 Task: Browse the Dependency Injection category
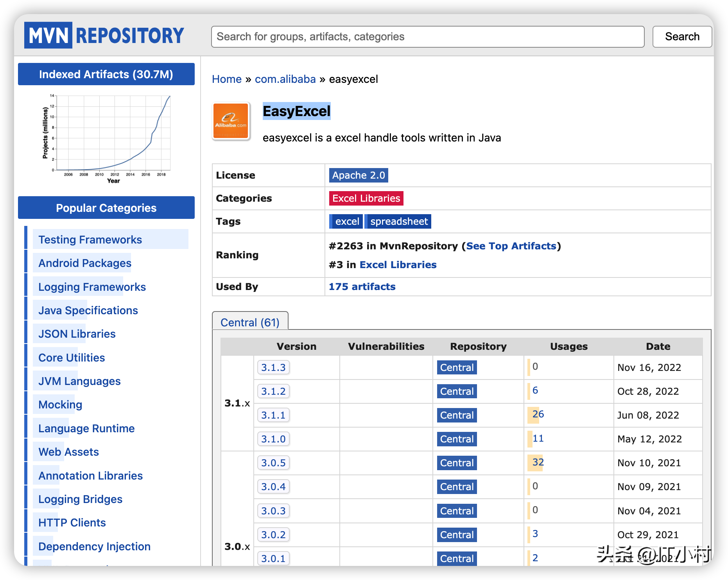coord(94,547)
